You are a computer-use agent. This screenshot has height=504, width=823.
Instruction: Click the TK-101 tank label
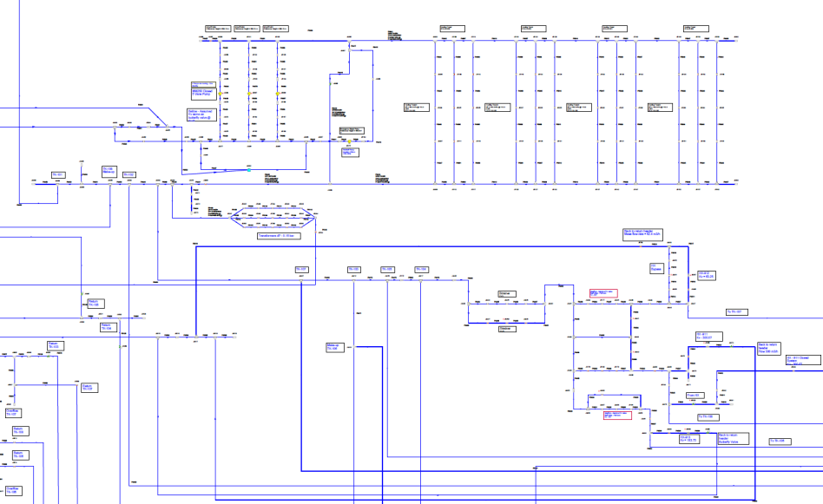click(x=58, y=175)
